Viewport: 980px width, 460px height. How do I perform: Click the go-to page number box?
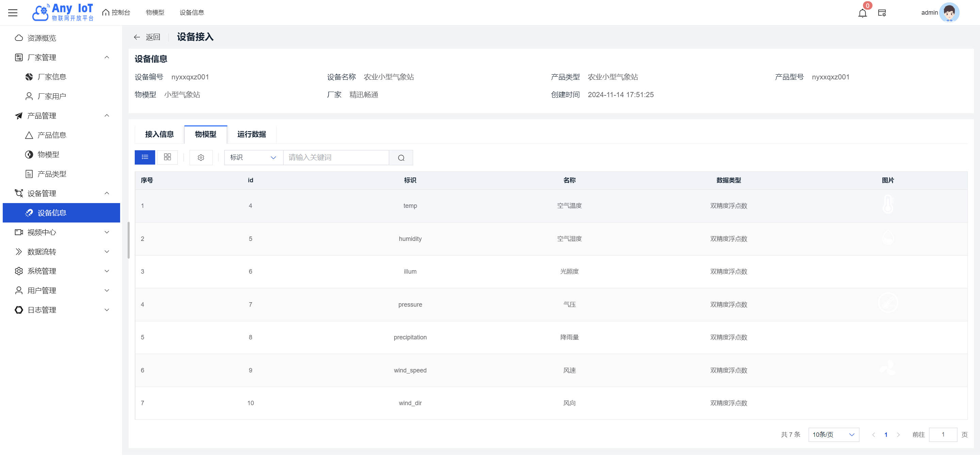point(943,434)
